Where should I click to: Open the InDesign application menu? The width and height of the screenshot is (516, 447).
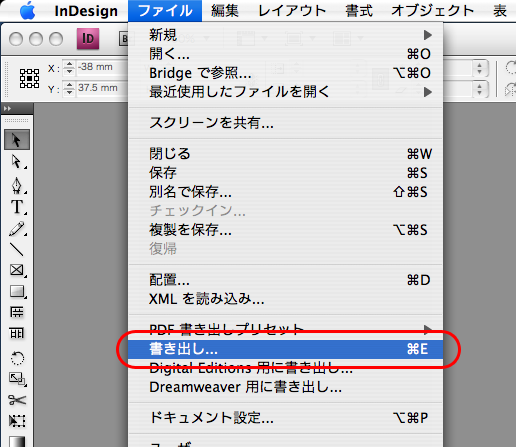(86, 11)
